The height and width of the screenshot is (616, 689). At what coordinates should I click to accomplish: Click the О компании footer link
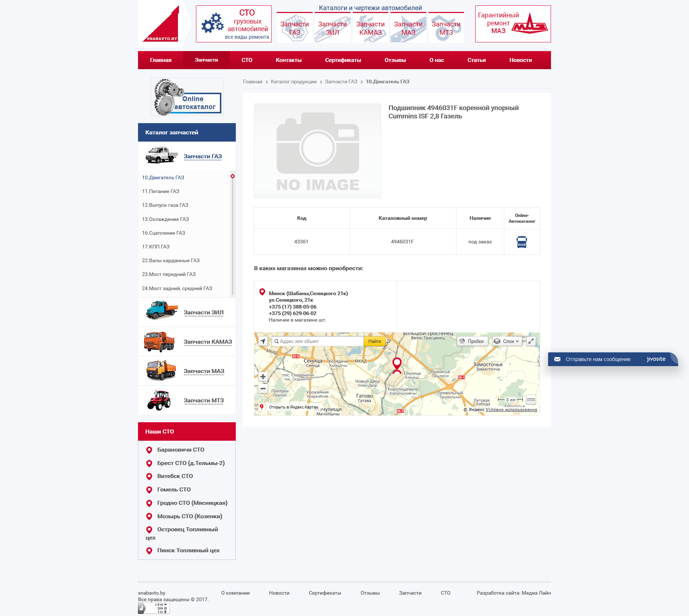[235, 593]
